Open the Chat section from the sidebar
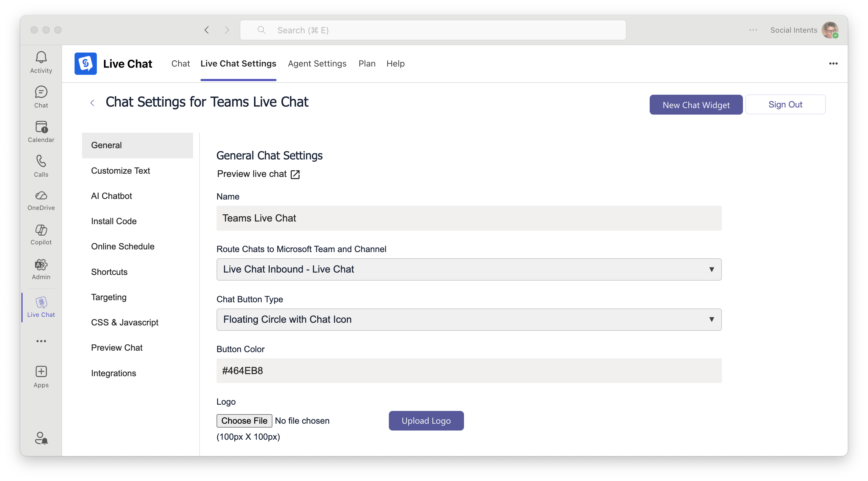Image resolution: width=868 pixels, height=481 pixels. coord(41,97)
